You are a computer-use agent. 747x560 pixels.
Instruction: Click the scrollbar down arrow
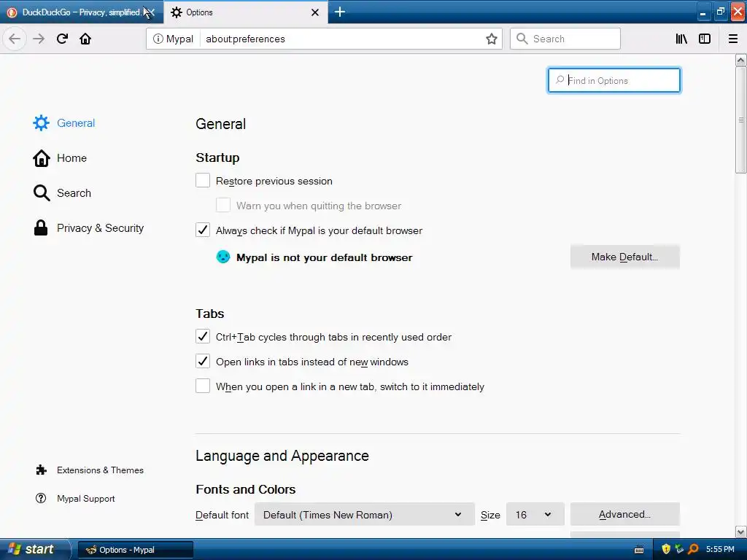tap(740, 532)
